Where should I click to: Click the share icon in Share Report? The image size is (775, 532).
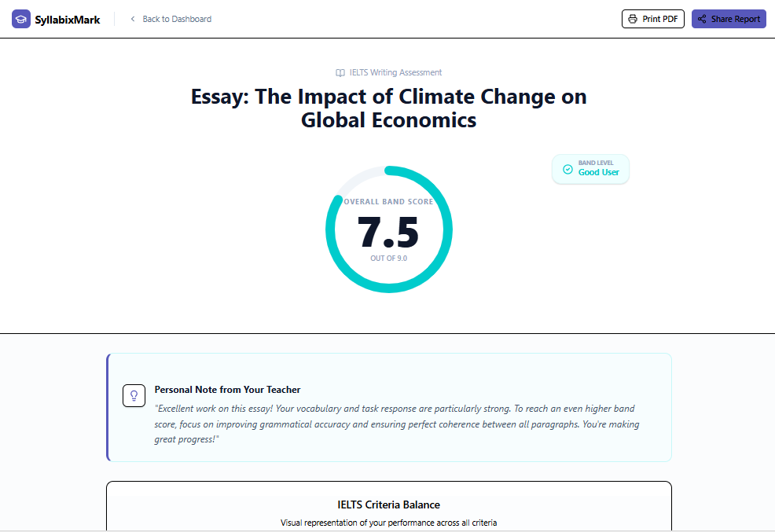coord(702,19)
